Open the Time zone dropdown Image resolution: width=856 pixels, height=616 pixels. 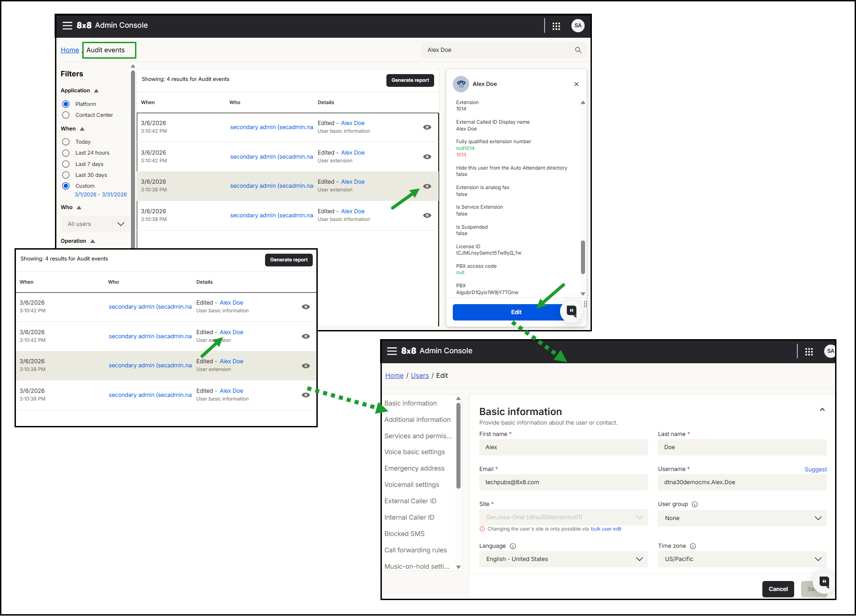pyautogui.click(x=742, y=559)
